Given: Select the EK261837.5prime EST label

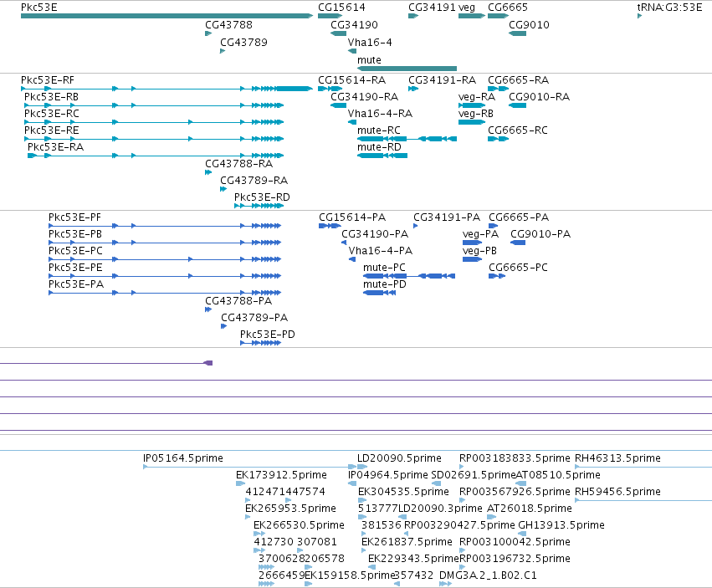Looking at the screenshot, I should [407, 542].
